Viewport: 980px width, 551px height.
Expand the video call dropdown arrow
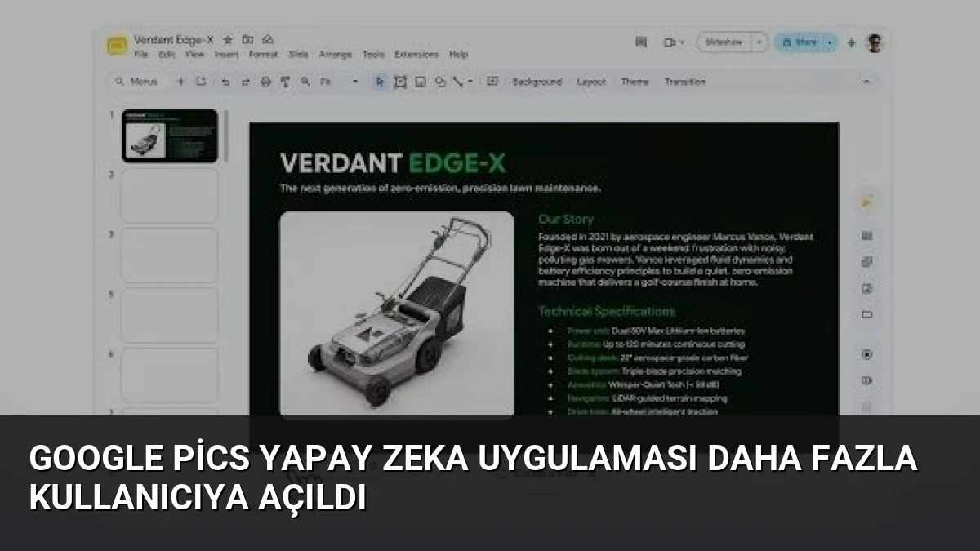click(x=682, y=42)
